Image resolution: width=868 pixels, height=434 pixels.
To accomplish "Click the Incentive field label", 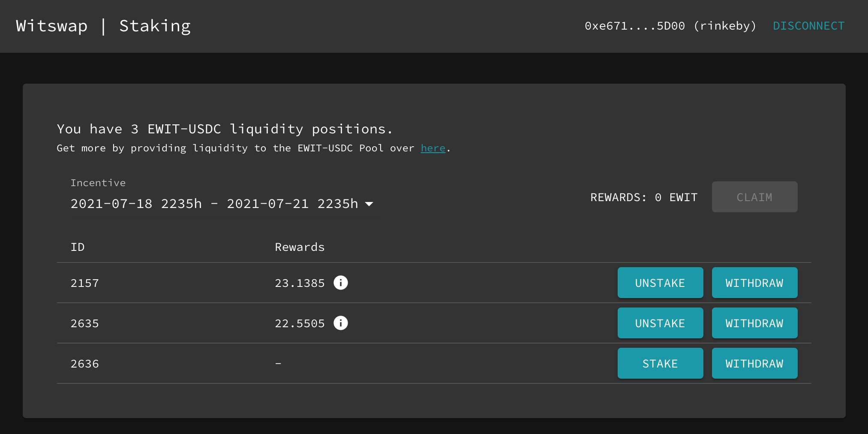I will 98,183.
